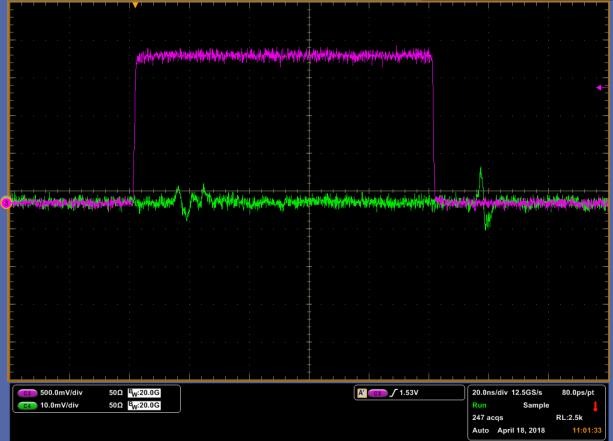Click the magenta trigger level arrow on right
Viewport: 613px width, 441px height.
[601, 88]
